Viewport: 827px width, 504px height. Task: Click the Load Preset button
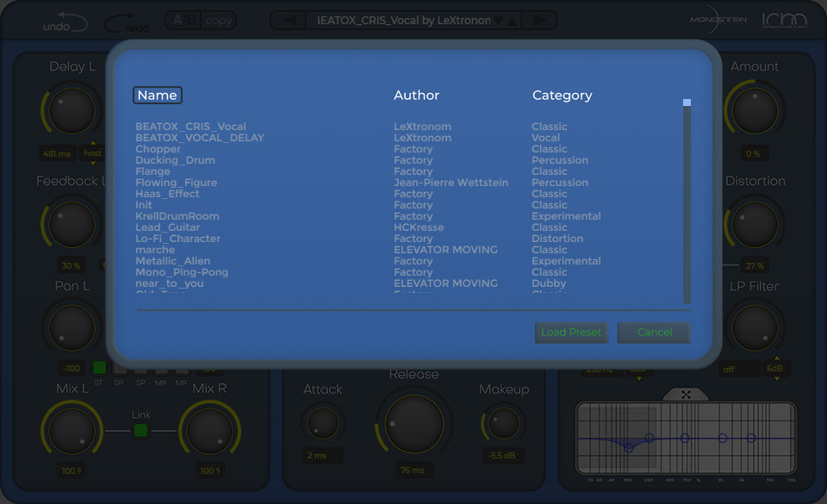571,333
